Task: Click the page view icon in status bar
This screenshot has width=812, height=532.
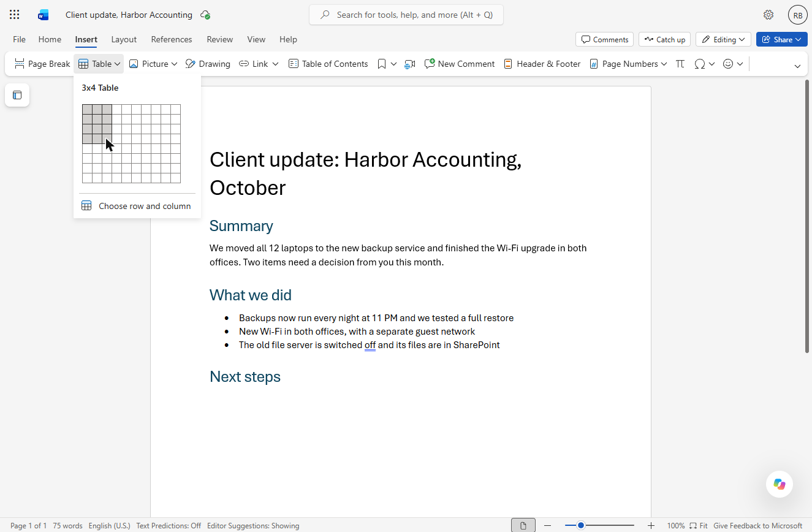Action: [523, 525]
